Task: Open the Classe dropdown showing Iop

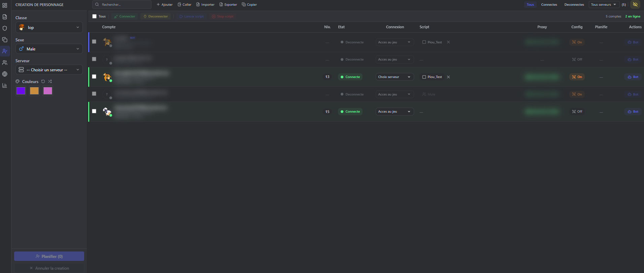Action: pyautogui.click(x=49, y=28)
